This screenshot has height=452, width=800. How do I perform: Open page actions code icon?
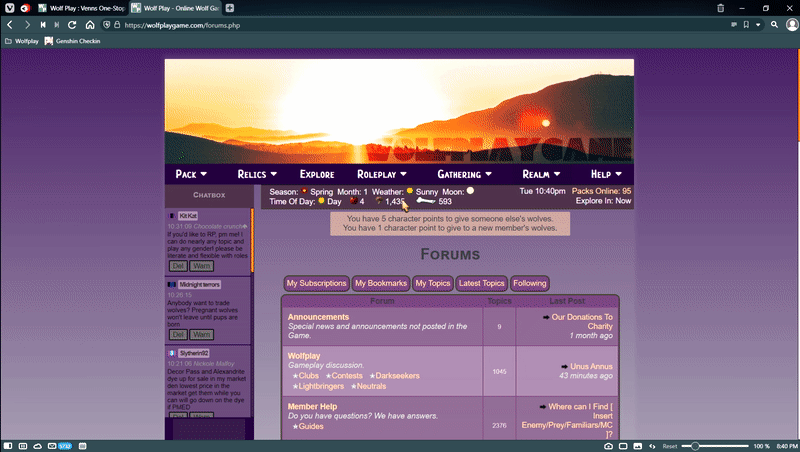tap(652, 446)
